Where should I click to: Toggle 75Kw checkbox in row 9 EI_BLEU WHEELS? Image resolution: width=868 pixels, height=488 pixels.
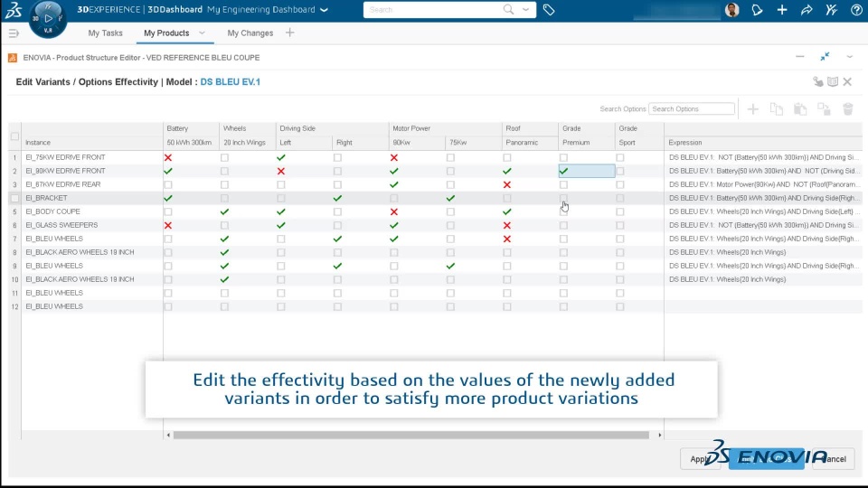click(x=450, y=266)
